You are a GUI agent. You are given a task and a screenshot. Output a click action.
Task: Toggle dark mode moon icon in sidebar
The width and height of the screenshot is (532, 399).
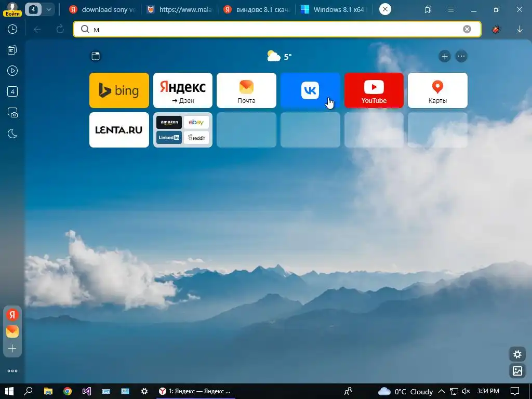12,134
